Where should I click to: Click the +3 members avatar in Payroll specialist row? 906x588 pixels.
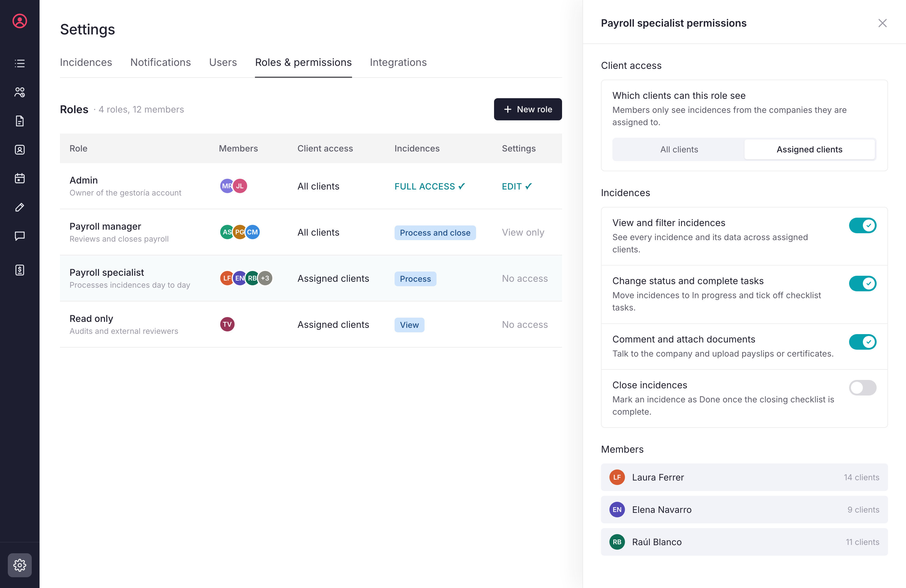(x=265, y=278)
